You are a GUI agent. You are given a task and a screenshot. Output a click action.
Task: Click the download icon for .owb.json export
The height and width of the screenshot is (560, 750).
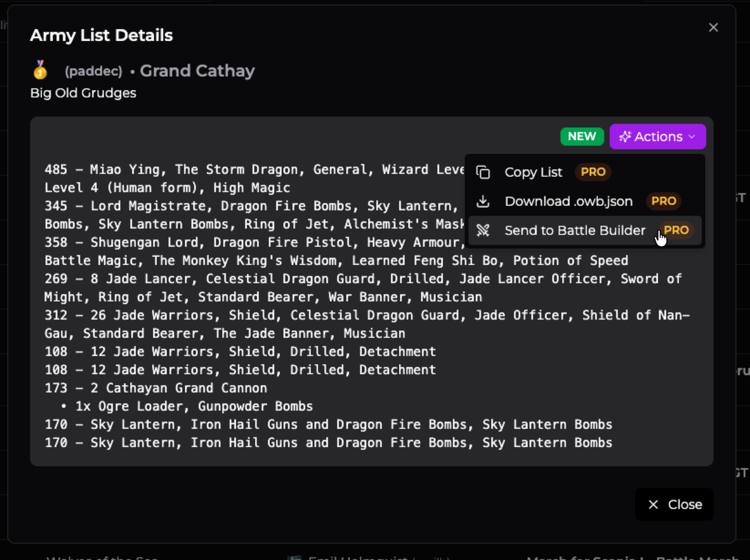pyautogui.click(x=483, y=201)
